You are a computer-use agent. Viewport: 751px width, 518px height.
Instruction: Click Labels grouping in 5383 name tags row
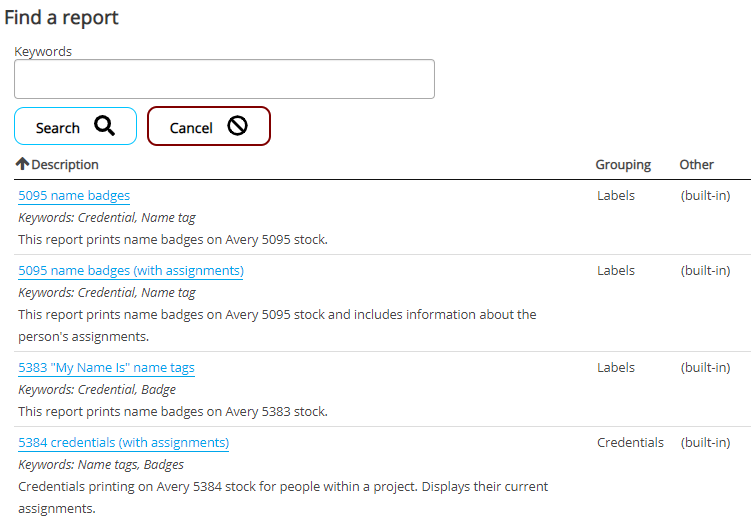coord(616,368)
